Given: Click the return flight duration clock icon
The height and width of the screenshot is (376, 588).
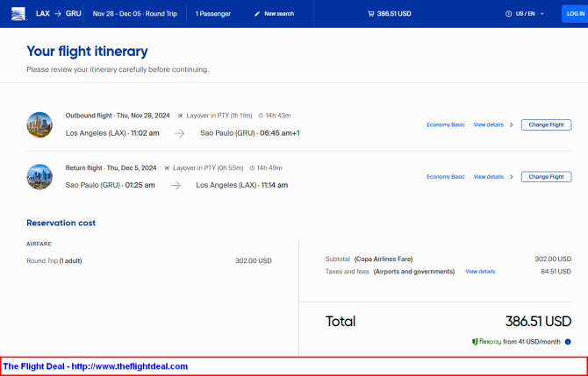Looking at the screenshot, I should [252, 168].
